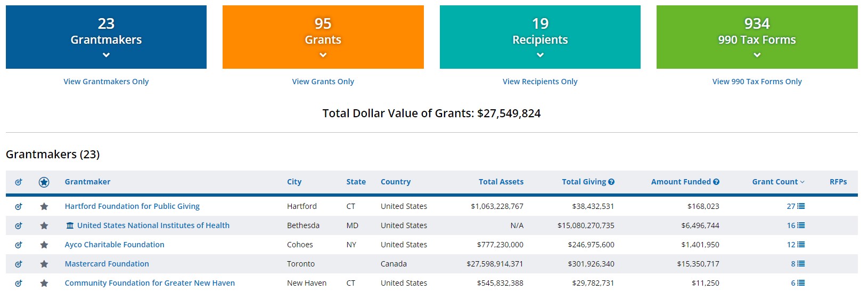Open the grant list icon for Ayco Charitable Foundation
The width and height of the screenshot is (868, 291).
point(801,245)
